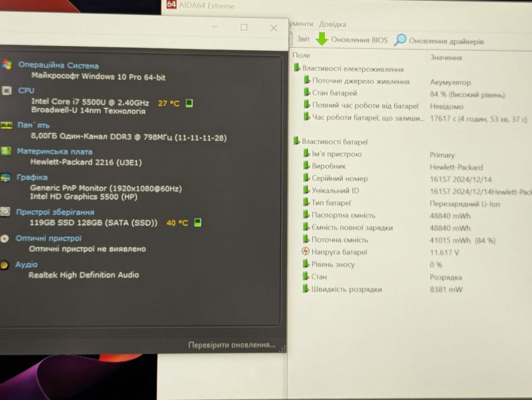
Task: Click icon next to Серійний номер
Action: pyautogui.click(x=306, y=178)
